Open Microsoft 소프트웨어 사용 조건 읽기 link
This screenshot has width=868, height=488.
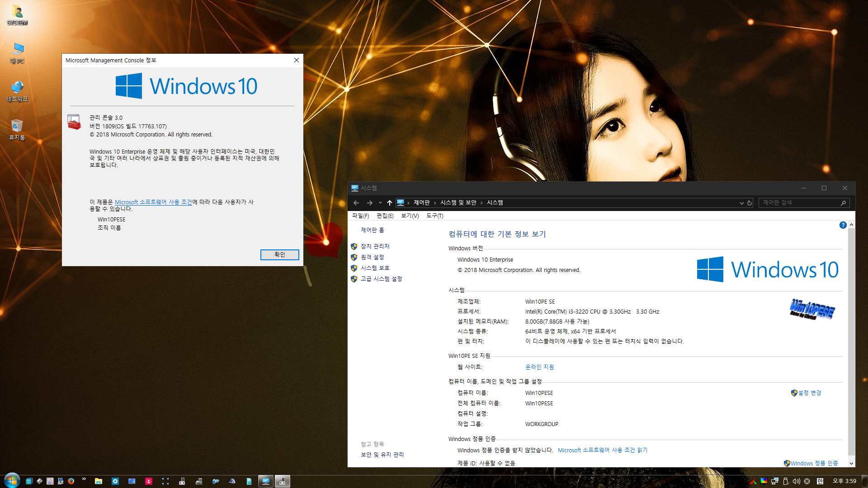[x=602, y=450]
